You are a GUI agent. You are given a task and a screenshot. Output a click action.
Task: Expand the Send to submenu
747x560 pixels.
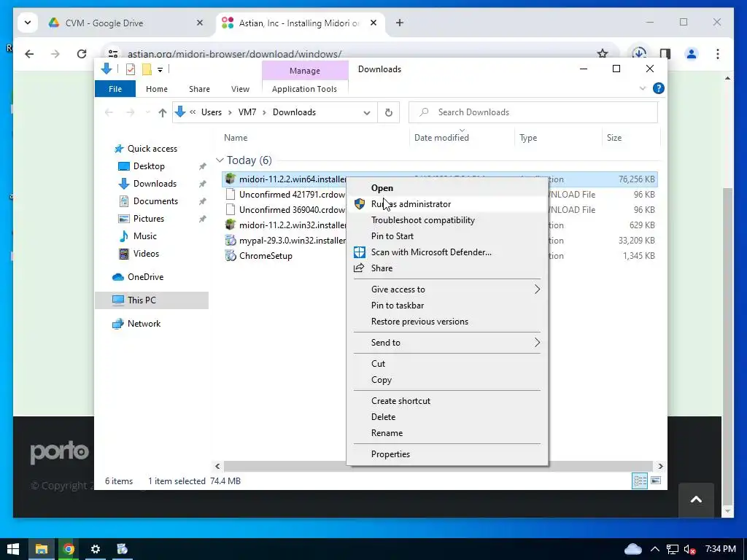pos(447,343)
